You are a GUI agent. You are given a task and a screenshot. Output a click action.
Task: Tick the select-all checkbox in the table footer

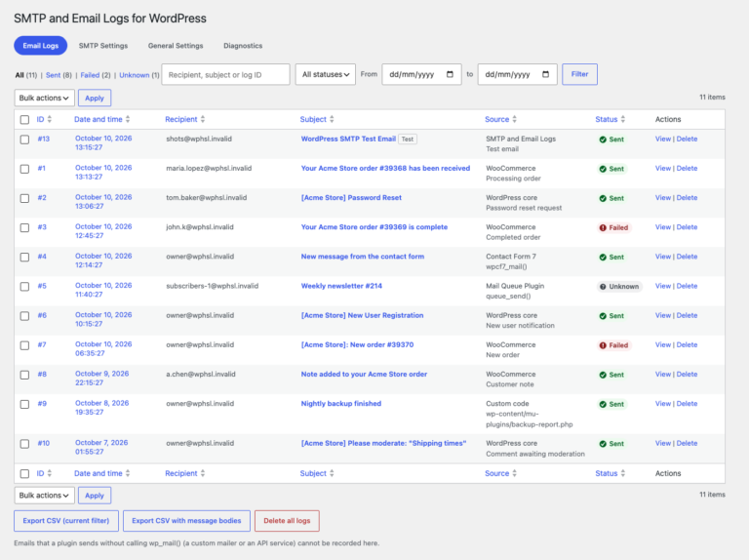24,473
